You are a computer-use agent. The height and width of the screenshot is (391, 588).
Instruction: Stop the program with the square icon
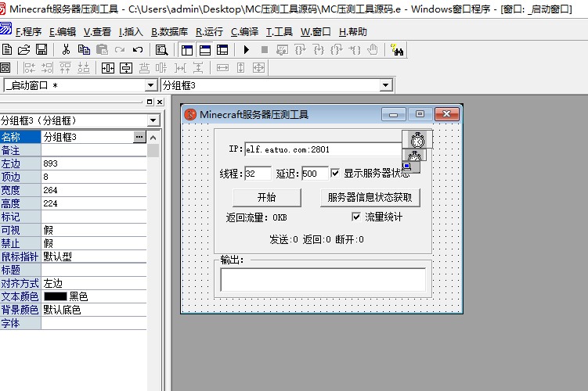[265, 49]
